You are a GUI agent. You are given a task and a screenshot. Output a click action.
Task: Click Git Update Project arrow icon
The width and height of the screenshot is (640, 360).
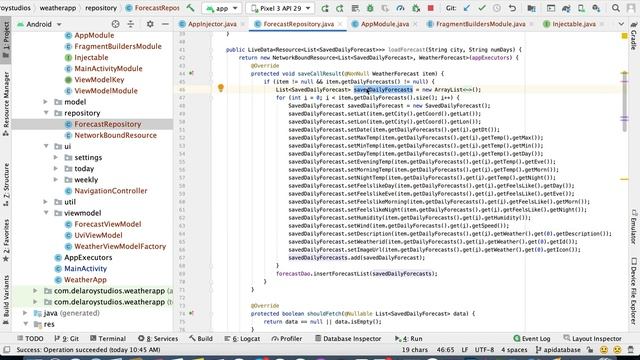click(x=467, y=8)
